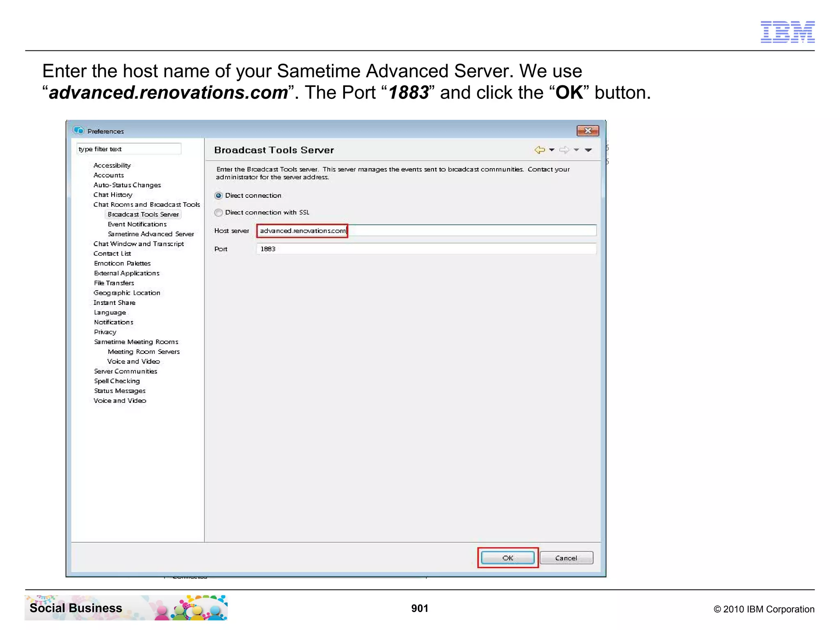Open Server Communities preferences
Screen dimensions: 840x630
126,372
